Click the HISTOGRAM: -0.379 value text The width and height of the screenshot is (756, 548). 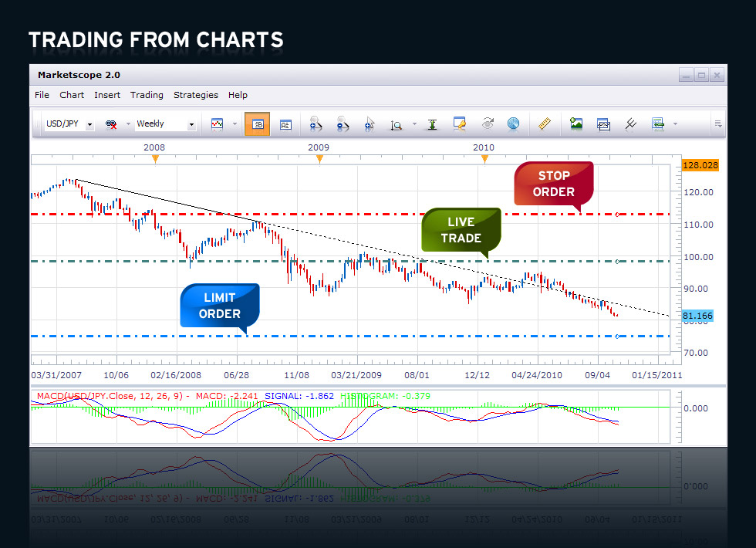pos(385,396)
